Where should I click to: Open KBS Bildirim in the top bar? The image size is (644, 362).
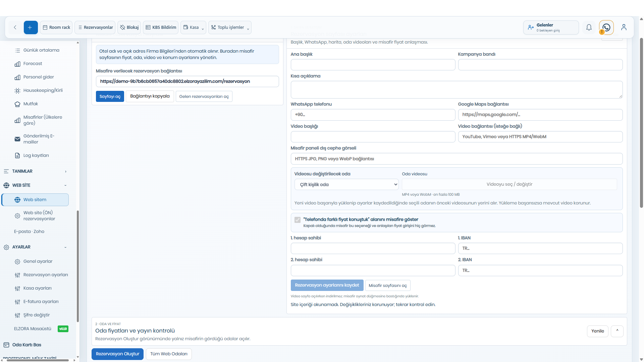161,27
